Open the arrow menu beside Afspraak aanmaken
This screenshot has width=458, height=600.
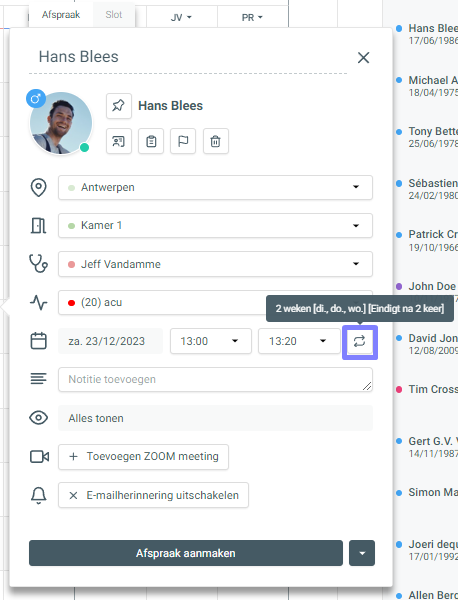point(362,553)
